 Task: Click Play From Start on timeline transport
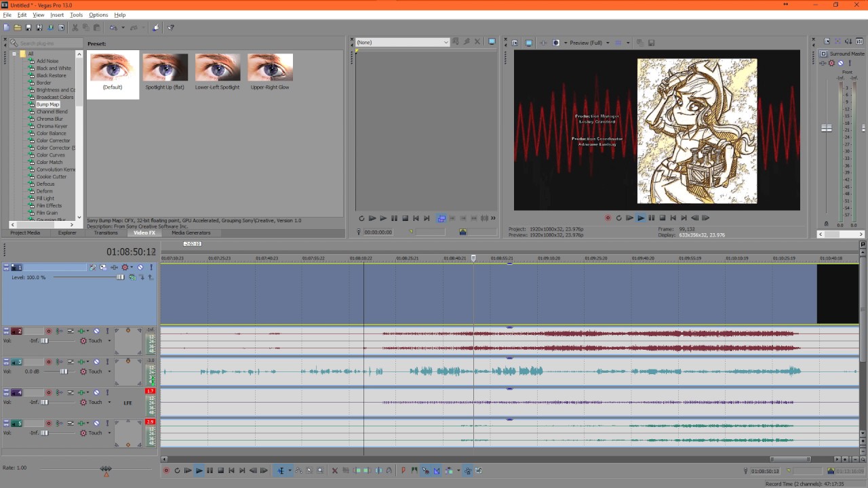pos(188,470)
